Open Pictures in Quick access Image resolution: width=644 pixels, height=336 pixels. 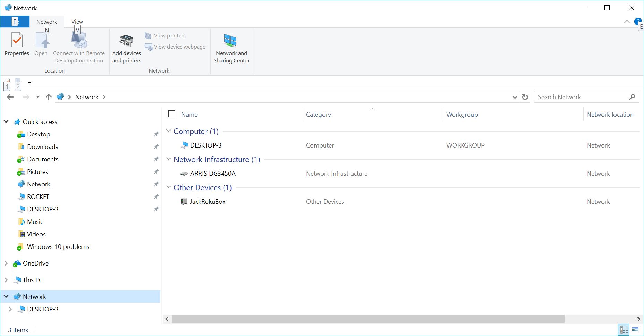[x=37, y=172]
